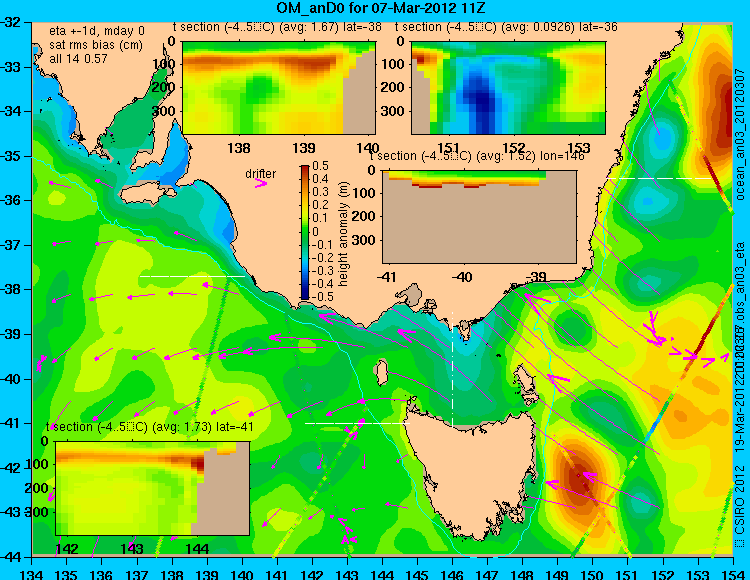Click the 'drifter' legend label
Screen dimensions: 750x580
[x=261, y=174]
